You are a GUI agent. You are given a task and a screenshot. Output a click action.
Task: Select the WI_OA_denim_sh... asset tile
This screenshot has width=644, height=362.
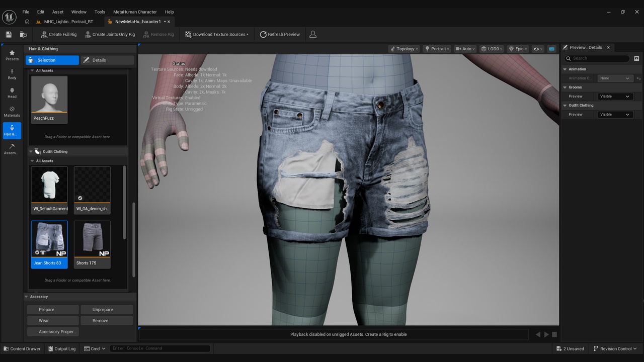(92, 190)
